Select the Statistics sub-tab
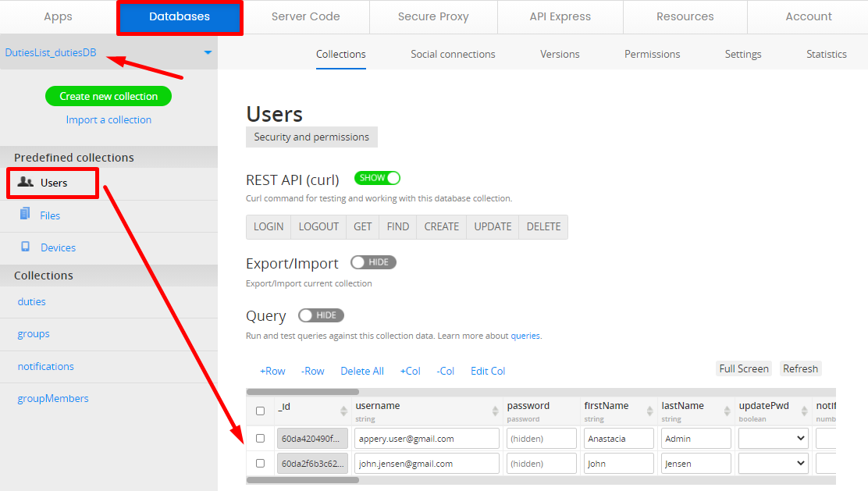 pyautogui.click(x=827, y=54)
